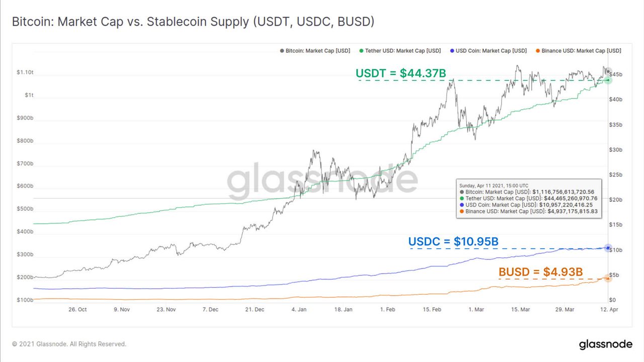This screenshot has height=362, width=644.
Task: Click the Glassnode copyright notice
Action: coord(69,344)
